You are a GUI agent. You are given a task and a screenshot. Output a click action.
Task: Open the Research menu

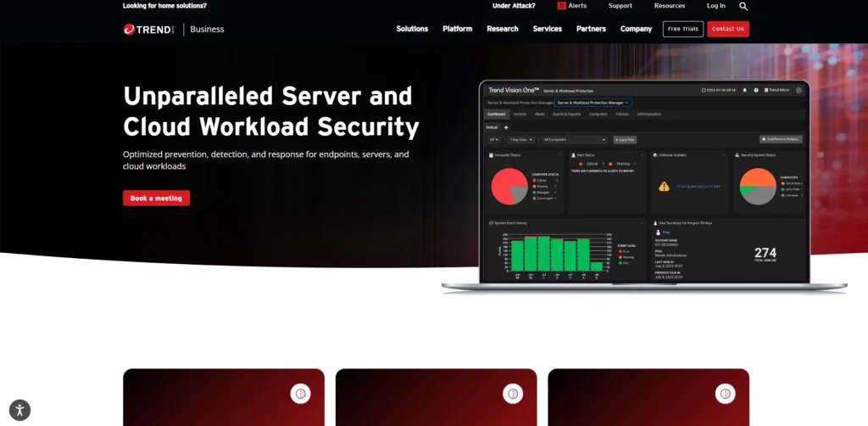click(x=503, y=29)
